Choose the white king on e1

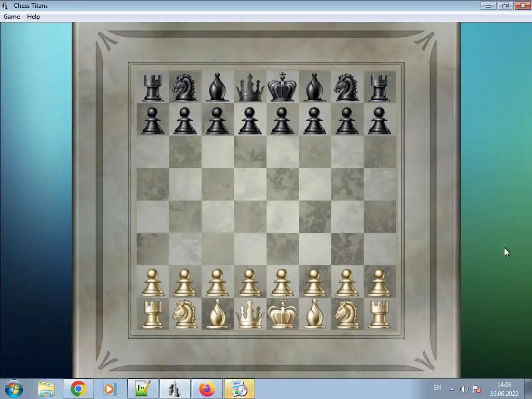click(282, 314)
